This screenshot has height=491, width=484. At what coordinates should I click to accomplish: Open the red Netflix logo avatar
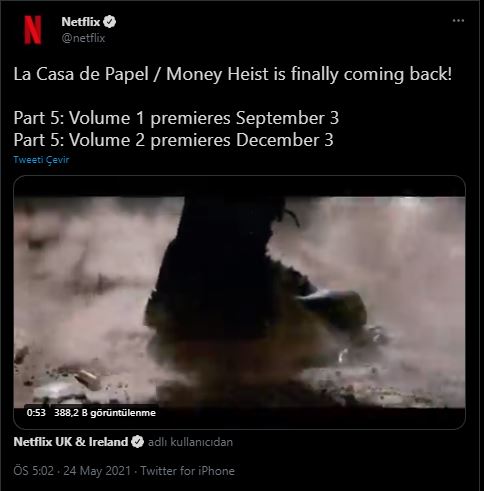click(33, 30)
